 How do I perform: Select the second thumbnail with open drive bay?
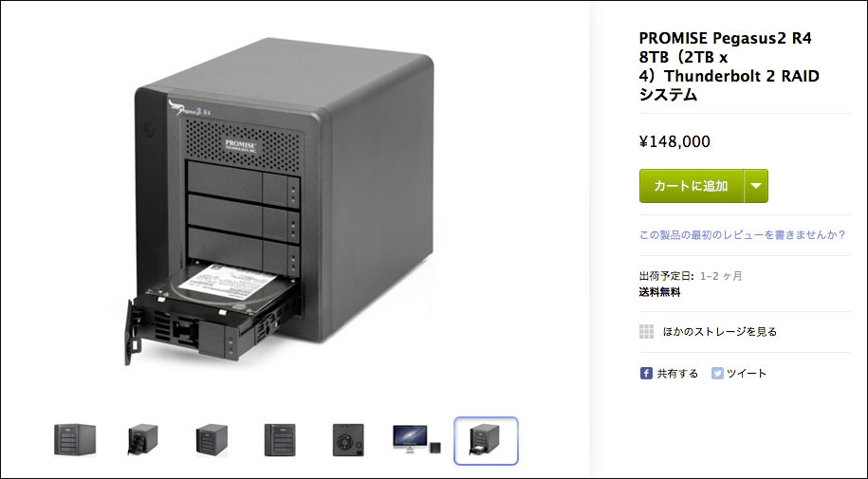pos(143,440)
